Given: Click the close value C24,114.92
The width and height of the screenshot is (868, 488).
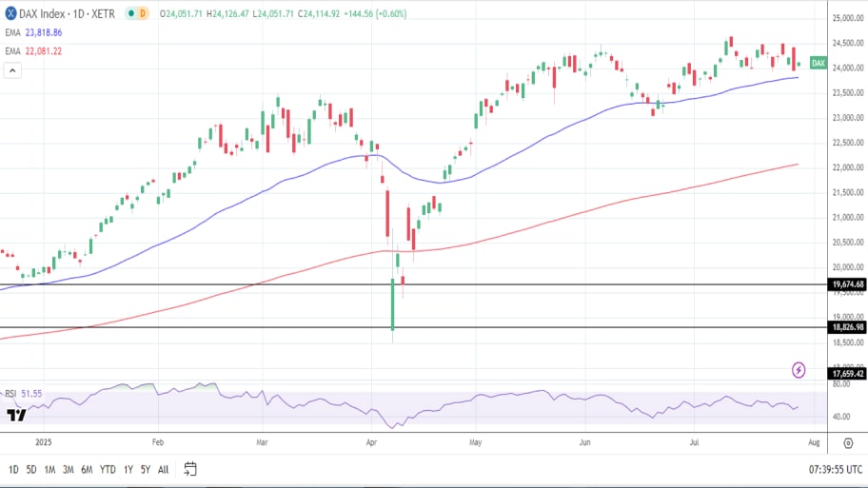Looking at the screenshot, I should coord(319,14).
